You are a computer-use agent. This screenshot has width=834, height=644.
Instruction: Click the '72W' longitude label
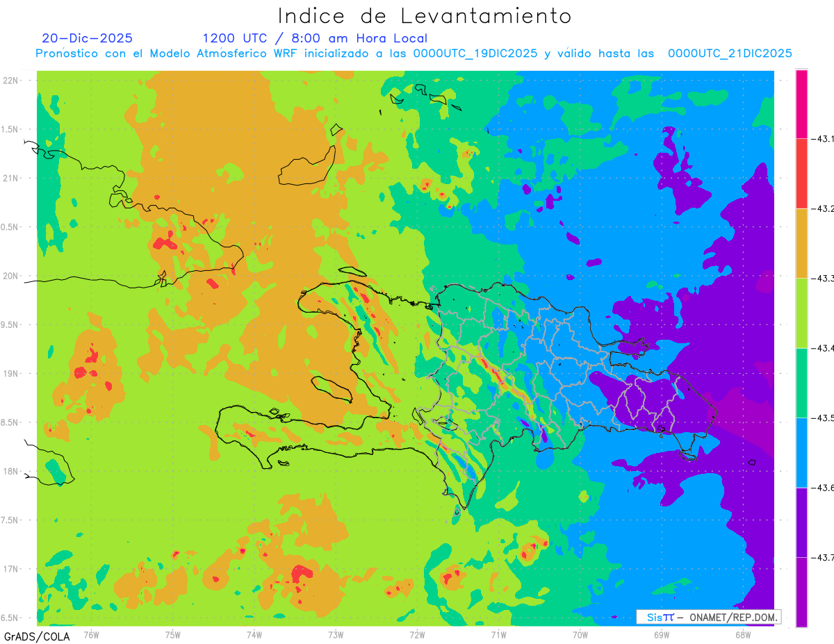(417, 634)
